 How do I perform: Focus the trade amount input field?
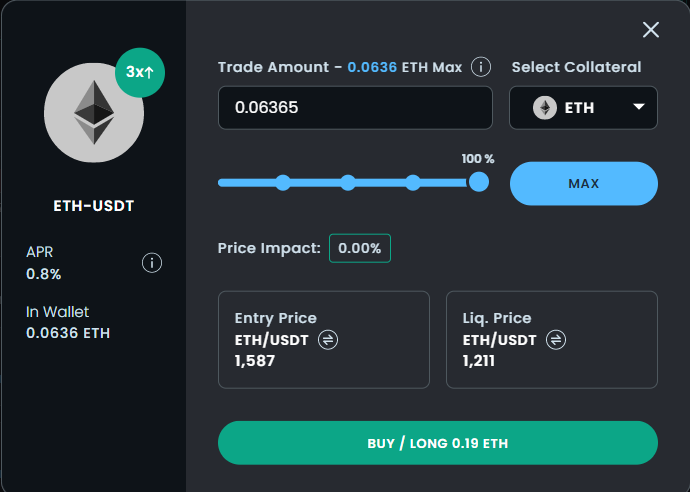point(355,108)
